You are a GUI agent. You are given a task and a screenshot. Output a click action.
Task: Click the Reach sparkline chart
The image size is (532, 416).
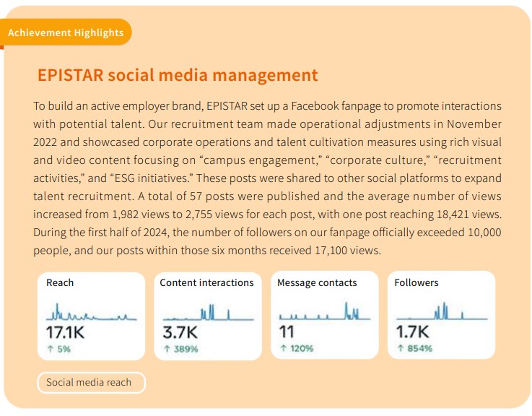click(x=91, y=313)
